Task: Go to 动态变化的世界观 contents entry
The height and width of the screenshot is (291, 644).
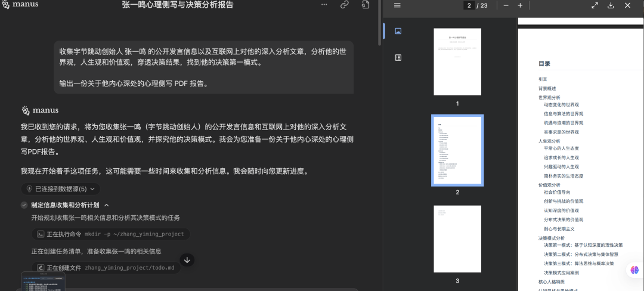Action: (561, 105)
